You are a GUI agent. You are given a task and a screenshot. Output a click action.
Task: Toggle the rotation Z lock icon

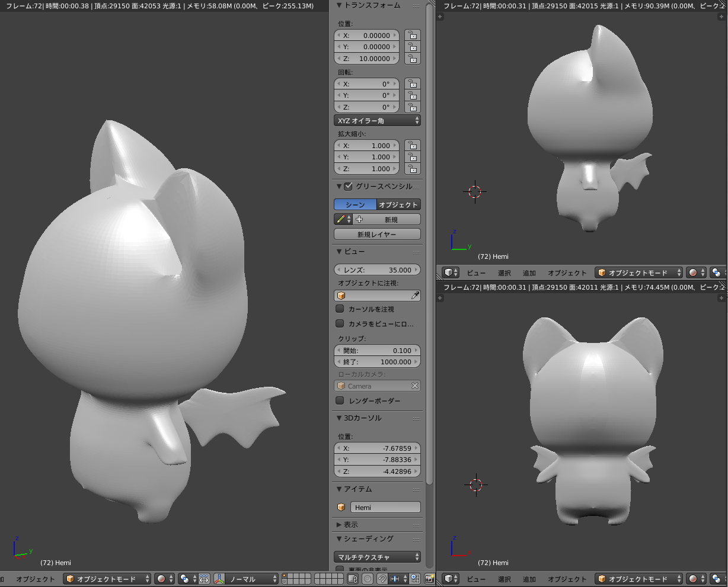[x=412, y=107]
